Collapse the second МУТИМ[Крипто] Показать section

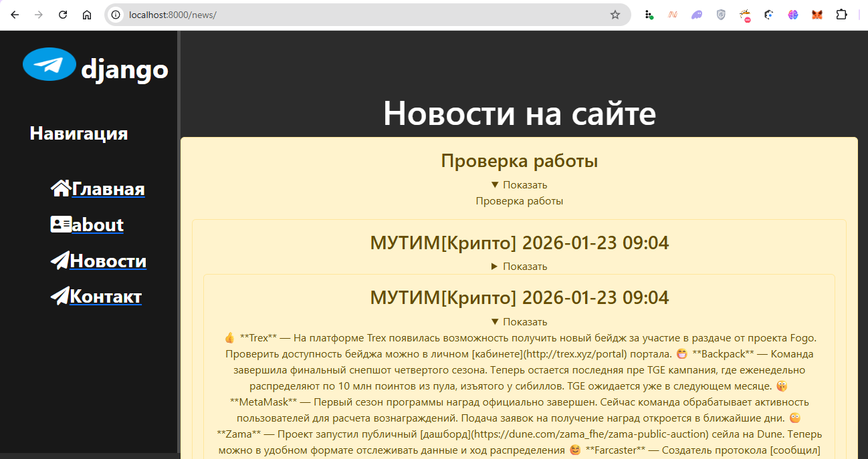(x=519, y=321)
